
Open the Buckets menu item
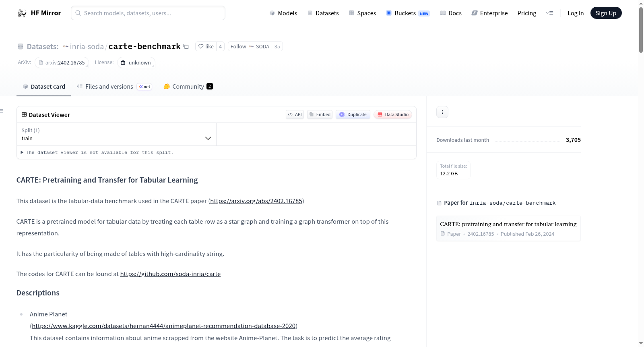pos(408,13)
